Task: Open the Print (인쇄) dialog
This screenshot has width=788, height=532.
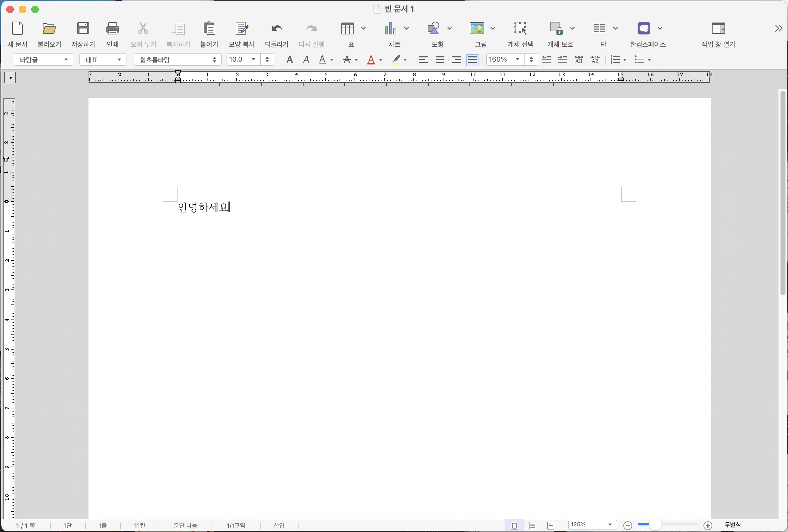Action: (112, 29)
